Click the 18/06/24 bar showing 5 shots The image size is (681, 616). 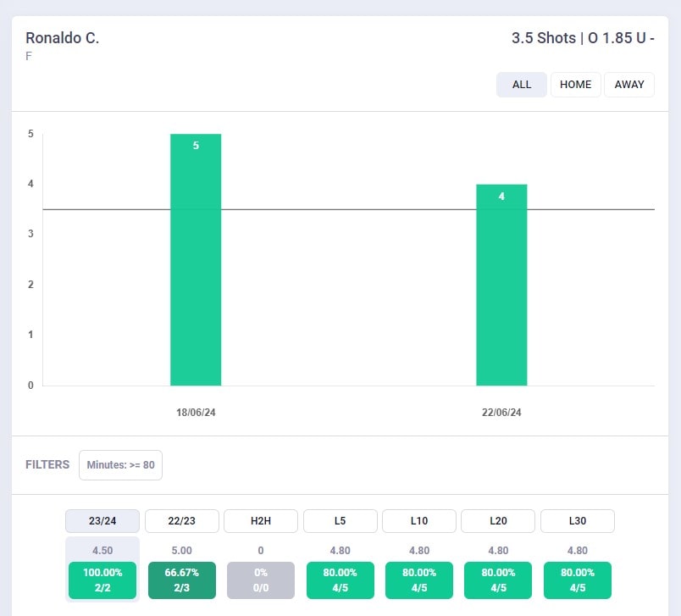(x=196, y=260)
